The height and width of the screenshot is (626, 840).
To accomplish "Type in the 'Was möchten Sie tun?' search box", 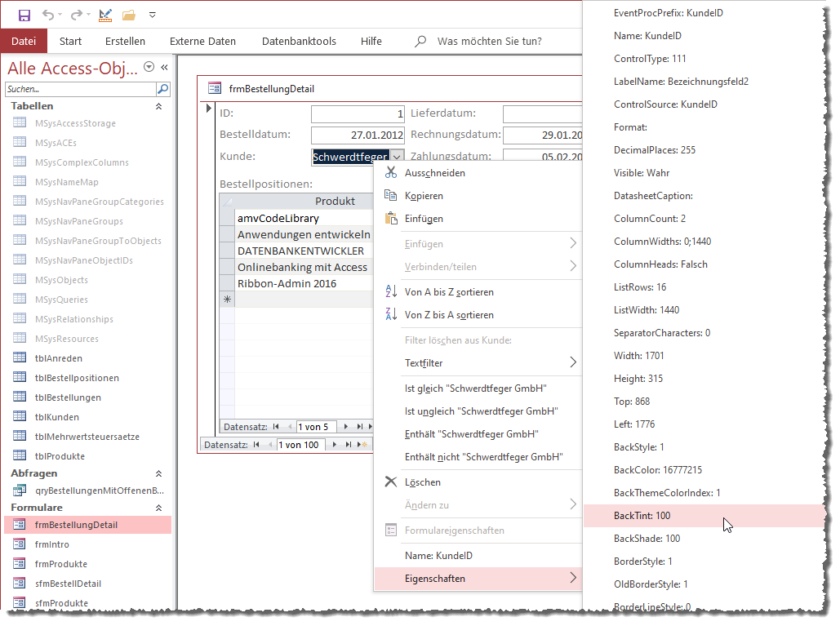I will pos(489,42).
